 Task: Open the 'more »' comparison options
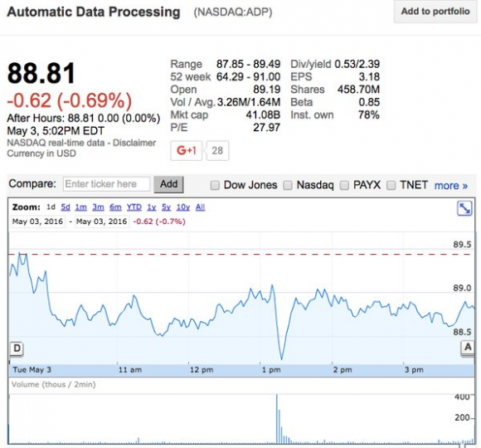(x=451, y=186)
